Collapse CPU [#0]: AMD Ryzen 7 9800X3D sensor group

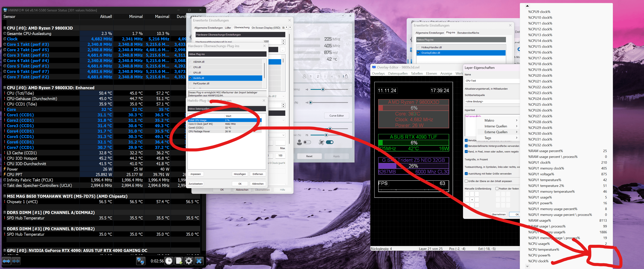point(4,28)
